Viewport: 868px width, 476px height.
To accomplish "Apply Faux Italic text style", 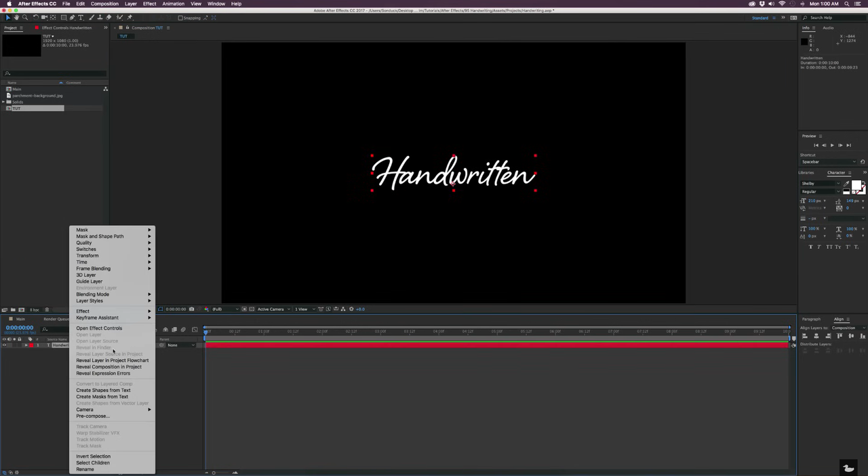I will [819, 247].
